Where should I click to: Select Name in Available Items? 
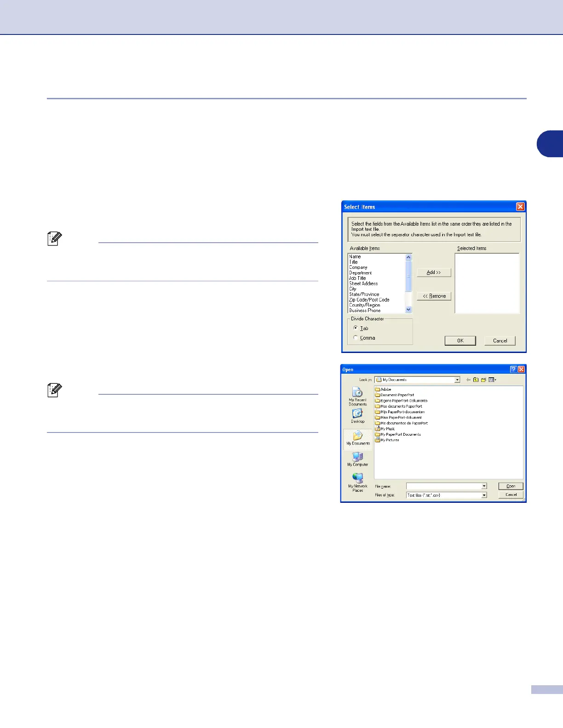pyautogui.click(x=355, y=256)
